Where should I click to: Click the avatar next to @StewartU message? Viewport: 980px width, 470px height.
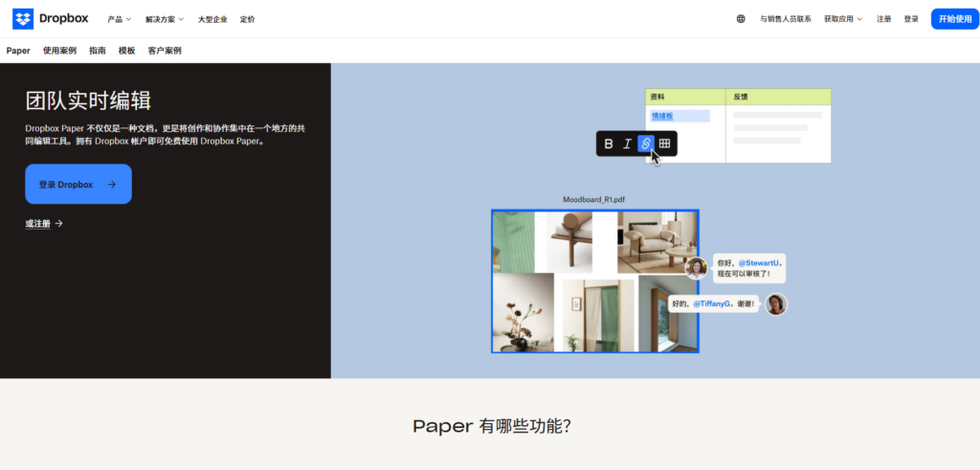tap(696, 268)
